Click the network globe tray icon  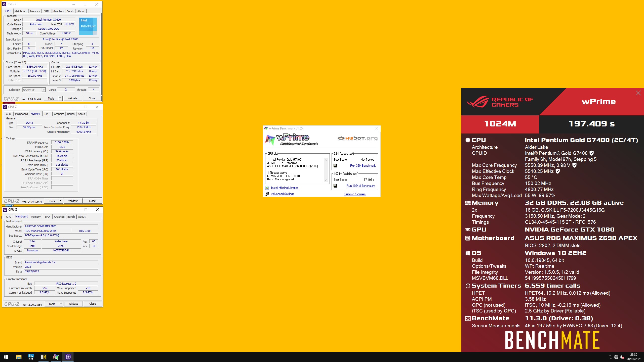(616, 357)
